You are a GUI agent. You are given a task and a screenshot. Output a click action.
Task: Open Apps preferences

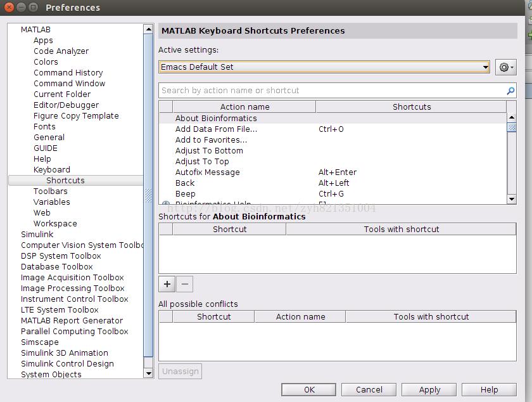coord(43,41)
